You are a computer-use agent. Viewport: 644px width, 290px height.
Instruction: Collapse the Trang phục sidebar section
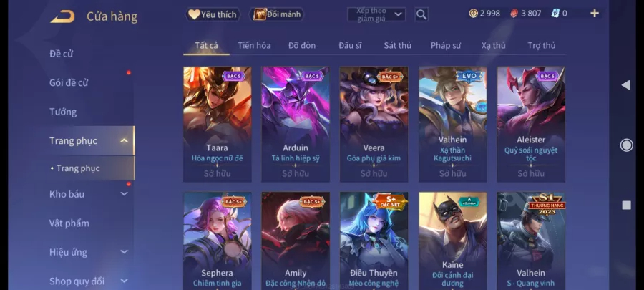pyautogui.click(x=124, y=141)
